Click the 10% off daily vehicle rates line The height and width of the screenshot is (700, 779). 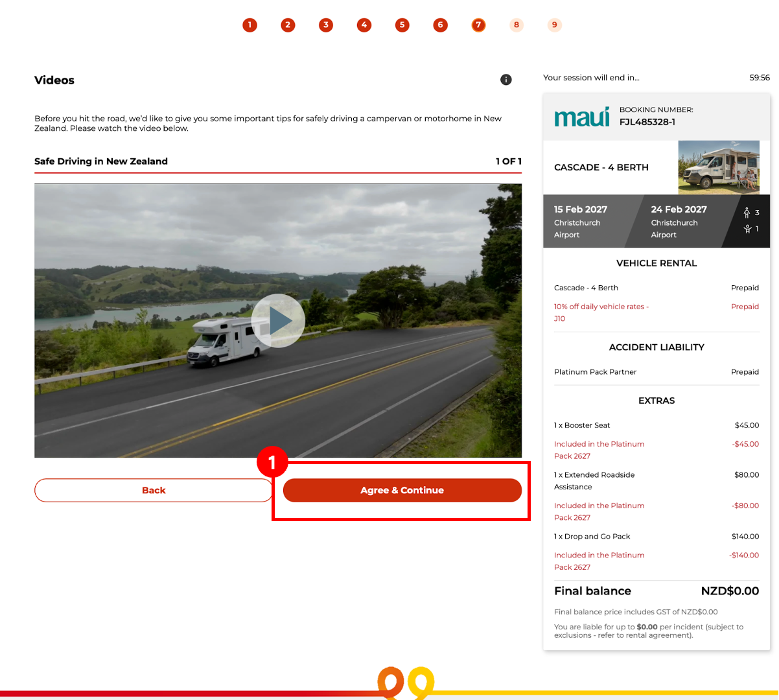pyautogui.click(x=601, y=312)
